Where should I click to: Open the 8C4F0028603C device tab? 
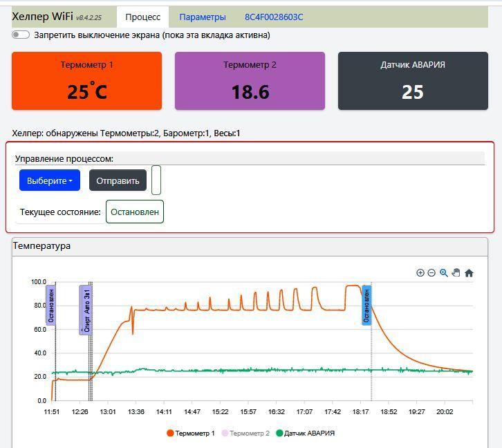click(274, 17)
